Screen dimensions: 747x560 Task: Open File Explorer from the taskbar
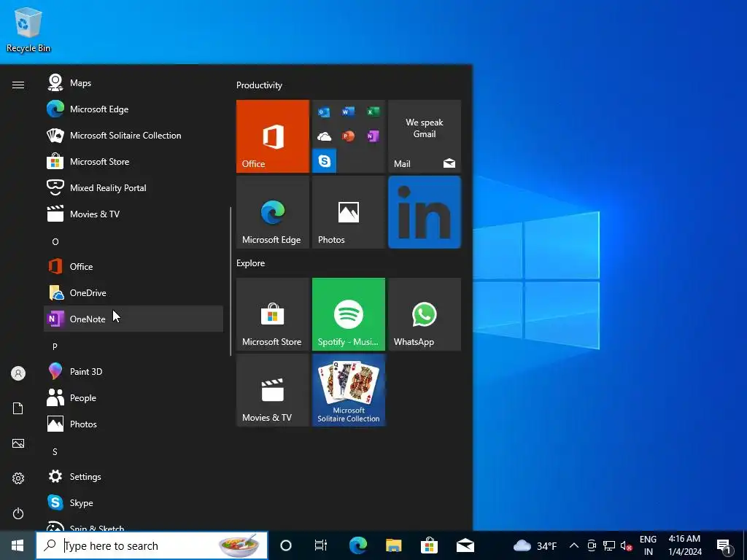(x=393, y=545)
